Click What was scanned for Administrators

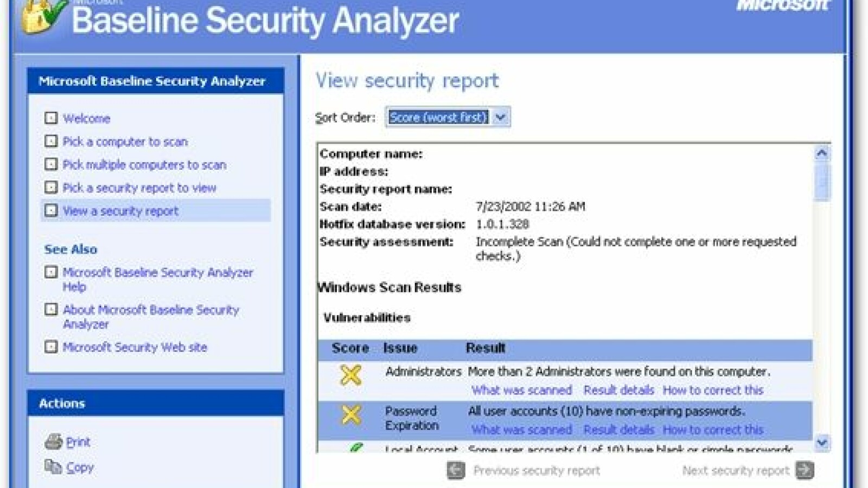[x=522, y=390]
